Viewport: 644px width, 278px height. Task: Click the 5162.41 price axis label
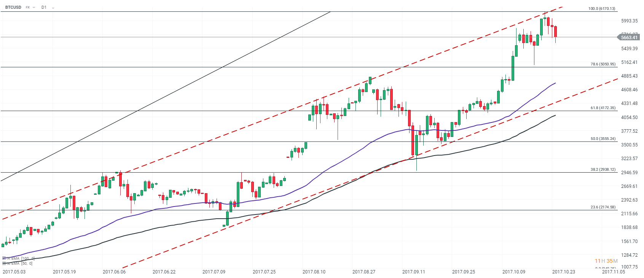click(x=630, y=62)
